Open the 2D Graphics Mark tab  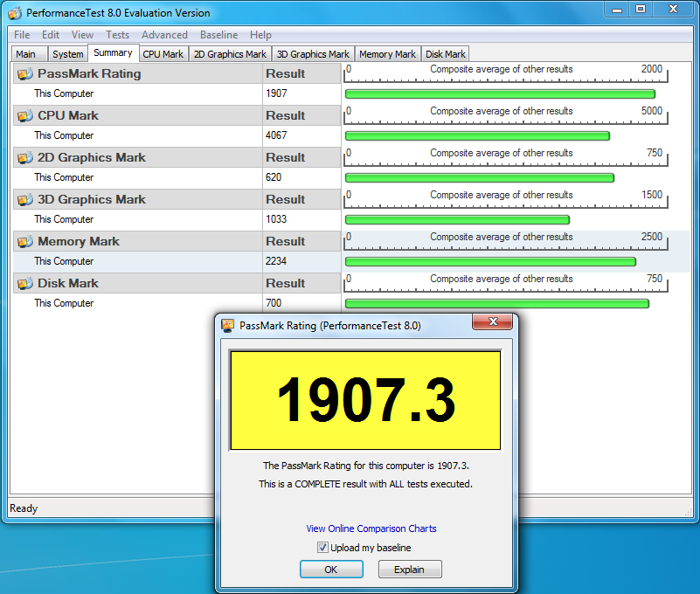(230, 54)
